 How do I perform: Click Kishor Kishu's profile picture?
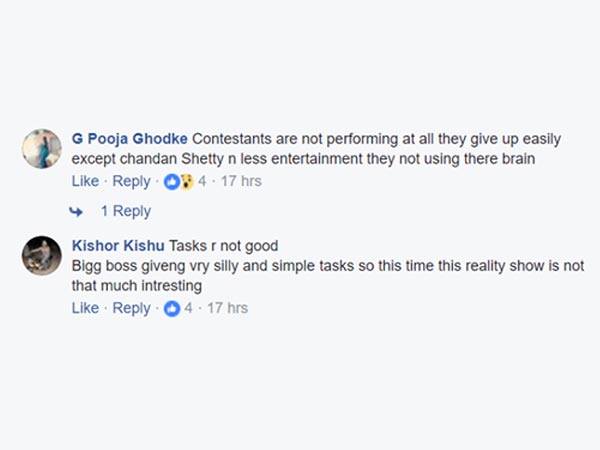42,257
